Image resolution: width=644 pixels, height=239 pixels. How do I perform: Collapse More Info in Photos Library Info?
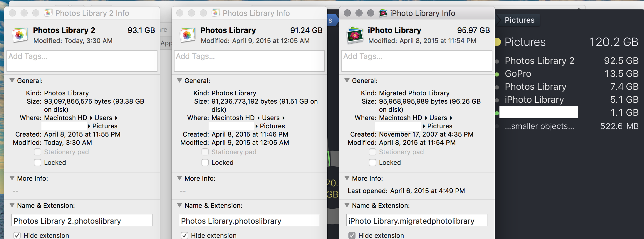pyautogui.click(x=180, y=178)
